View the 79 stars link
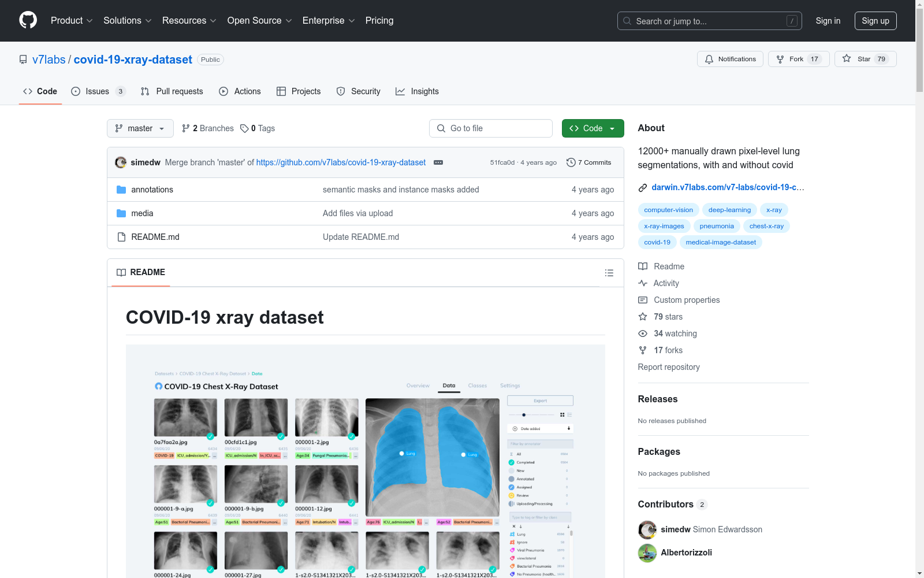 (661, 317)
